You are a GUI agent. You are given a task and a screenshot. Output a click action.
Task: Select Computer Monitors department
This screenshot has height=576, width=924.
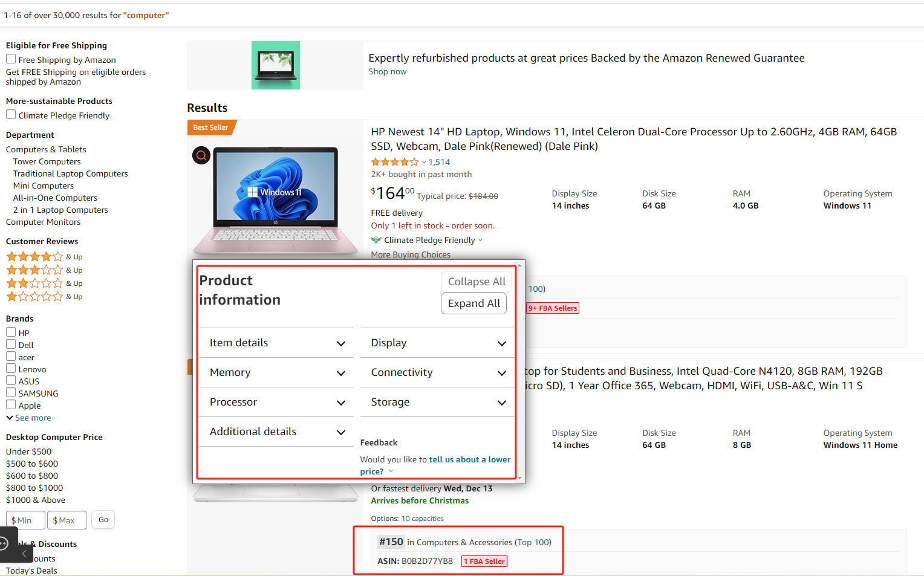click(x=43, y=222)
